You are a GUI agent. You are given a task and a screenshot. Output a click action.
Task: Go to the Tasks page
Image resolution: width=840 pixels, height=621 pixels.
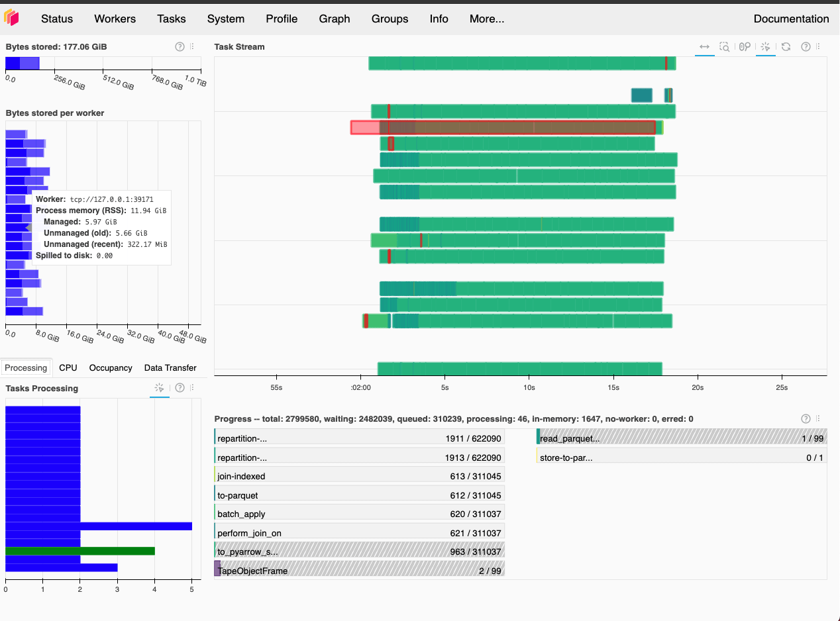click(172, 19)
